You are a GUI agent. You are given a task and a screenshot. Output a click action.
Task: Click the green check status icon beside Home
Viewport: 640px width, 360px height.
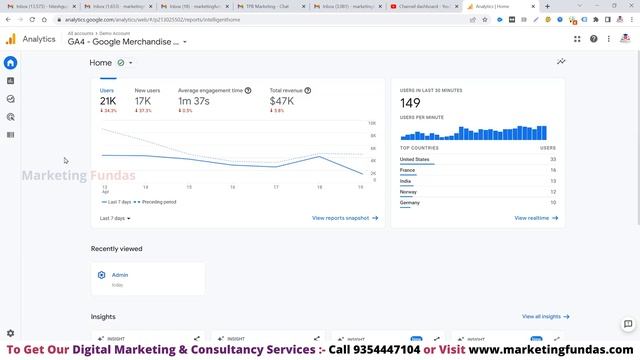tap(121, 63)
